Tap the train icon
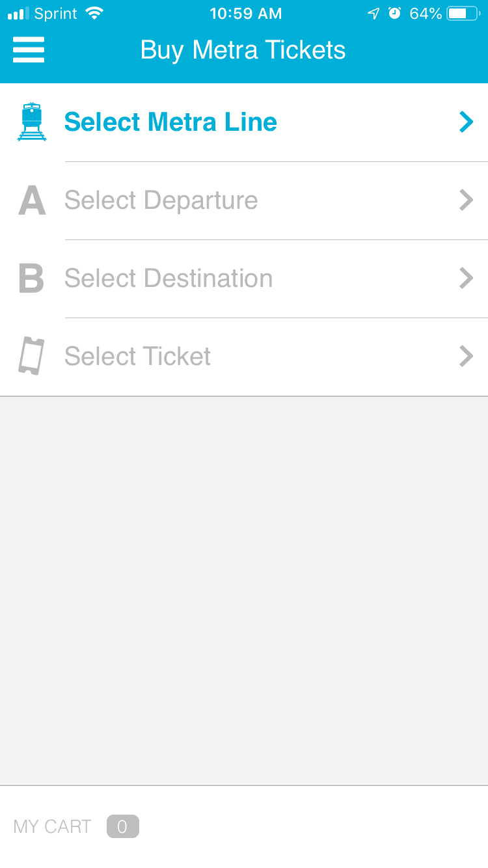The height and width of the screenshot is (868, 488). 31,122
